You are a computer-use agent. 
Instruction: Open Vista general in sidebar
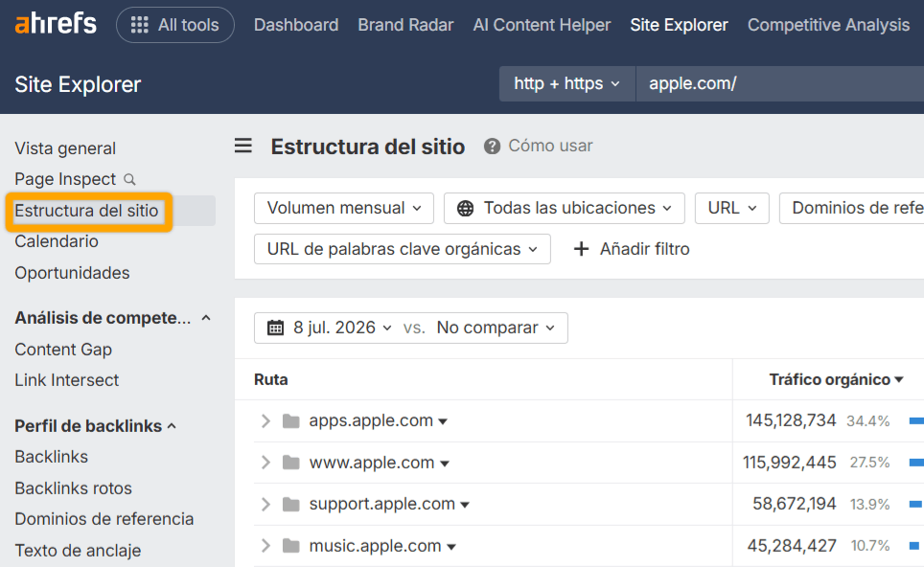pyautogui.click(x=65, y=148)
